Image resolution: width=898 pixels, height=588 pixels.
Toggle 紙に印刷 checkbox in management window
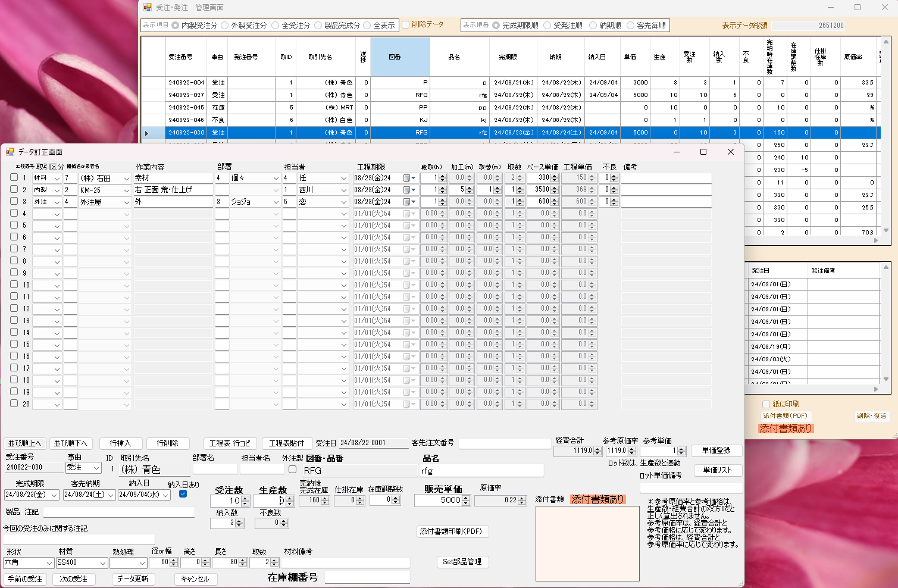pos(766,404)
